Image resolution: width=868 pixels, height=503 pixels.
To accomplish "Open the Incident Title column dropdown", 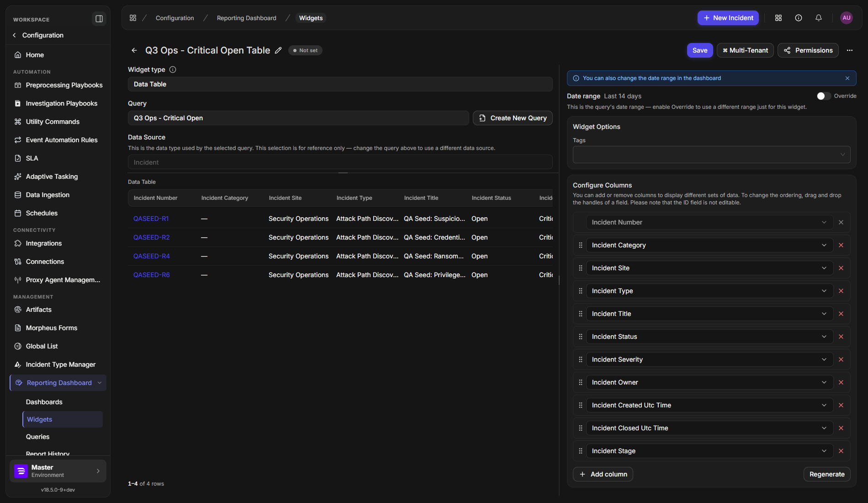I will click(709, 314).
